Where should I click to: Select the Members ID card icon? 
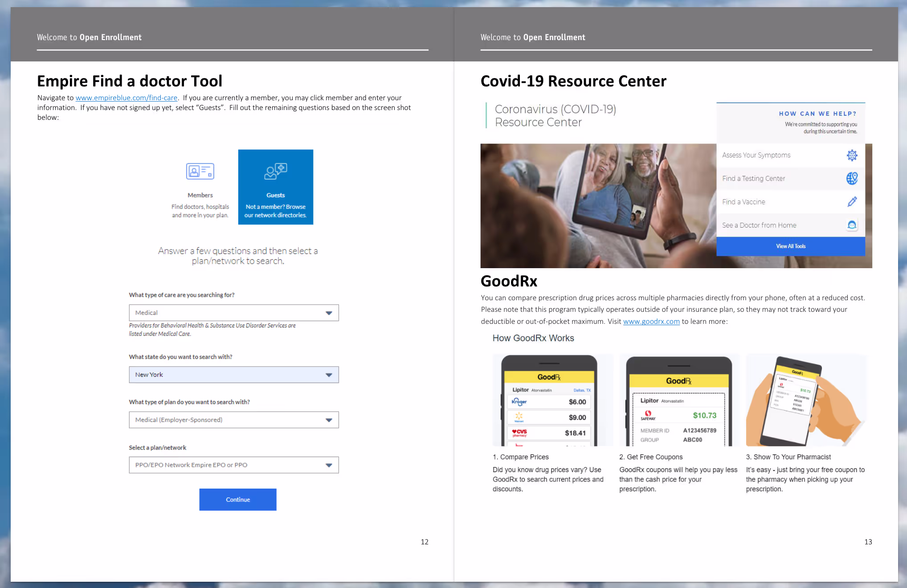point(200,171)
